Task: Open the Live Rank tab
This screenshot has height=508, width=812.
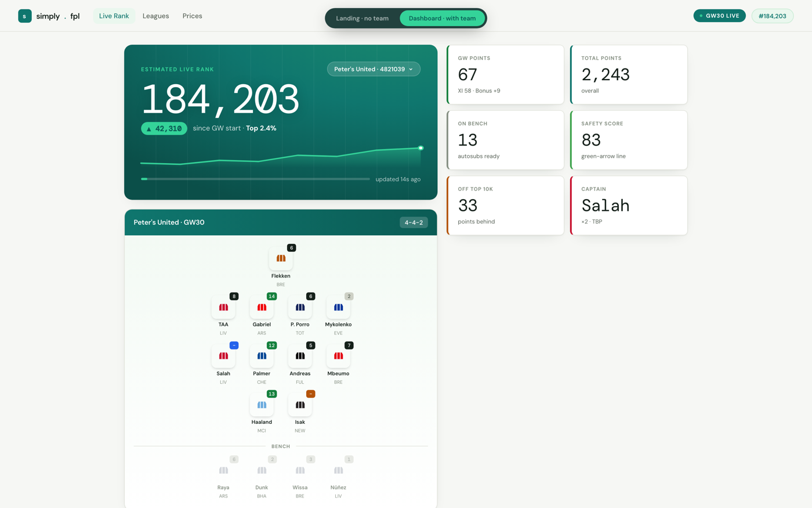Action: 114,16
